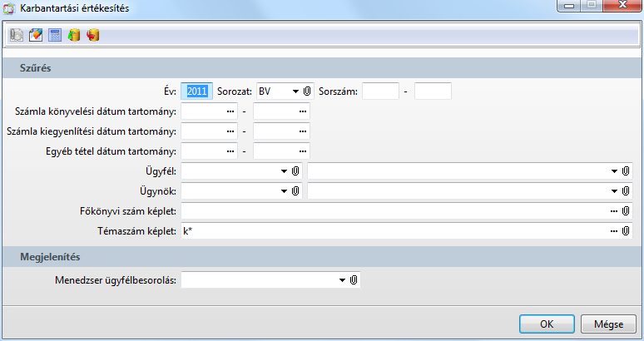Screen dimensions: 644x341
Task: Open the Menedzser ügyfélbesorolás dropdown
Action: 343,280
